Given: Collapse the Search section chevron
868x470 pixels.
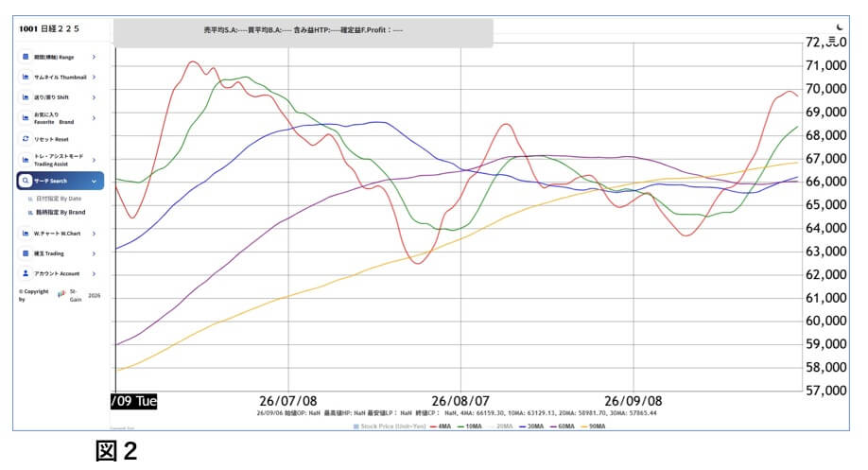Looking at the screenshot, I should (x=95, y=181).
